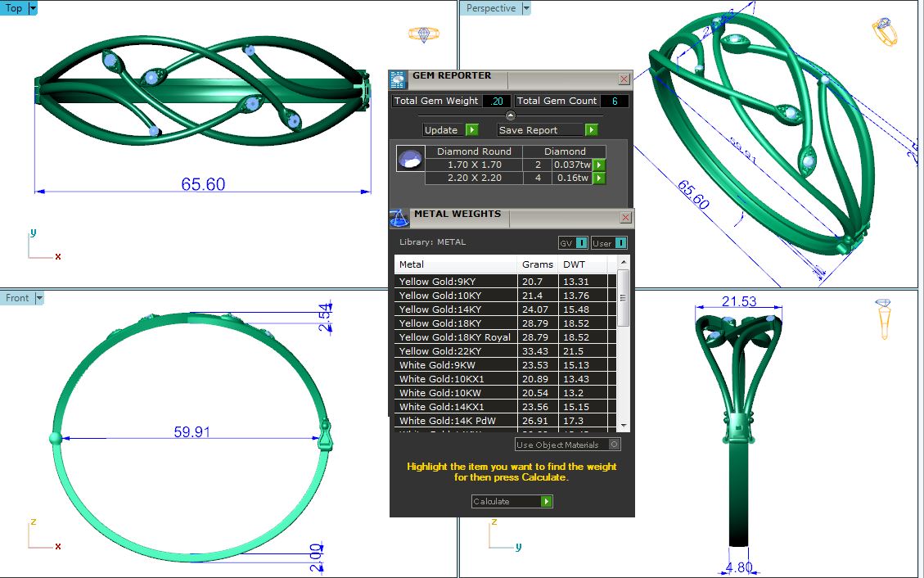Screen dimensions: 924x578
Task: Click green arrow next to Save Report
Action: pyautogui.click(x=592, y=130)
